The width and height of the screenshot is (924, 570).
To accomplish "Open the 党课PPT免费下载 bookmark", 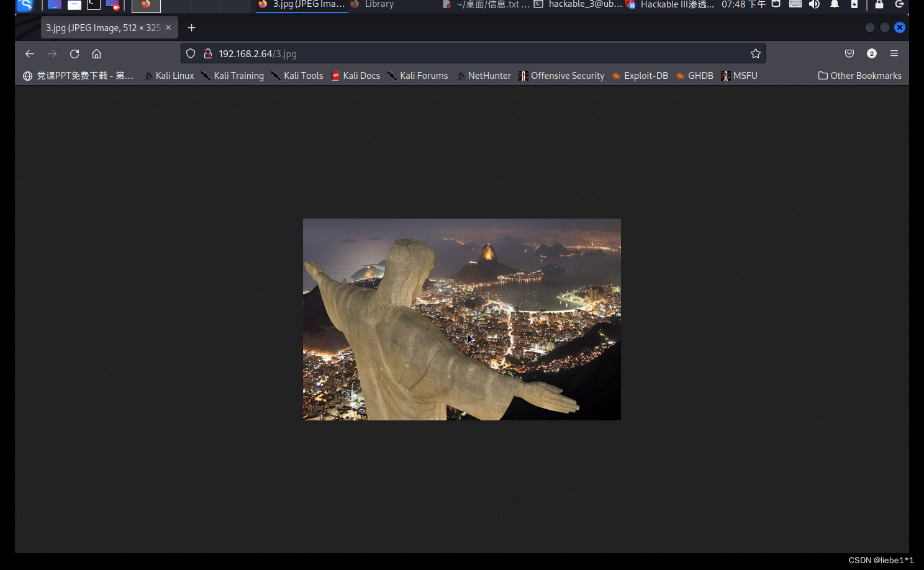I will 78,76.
